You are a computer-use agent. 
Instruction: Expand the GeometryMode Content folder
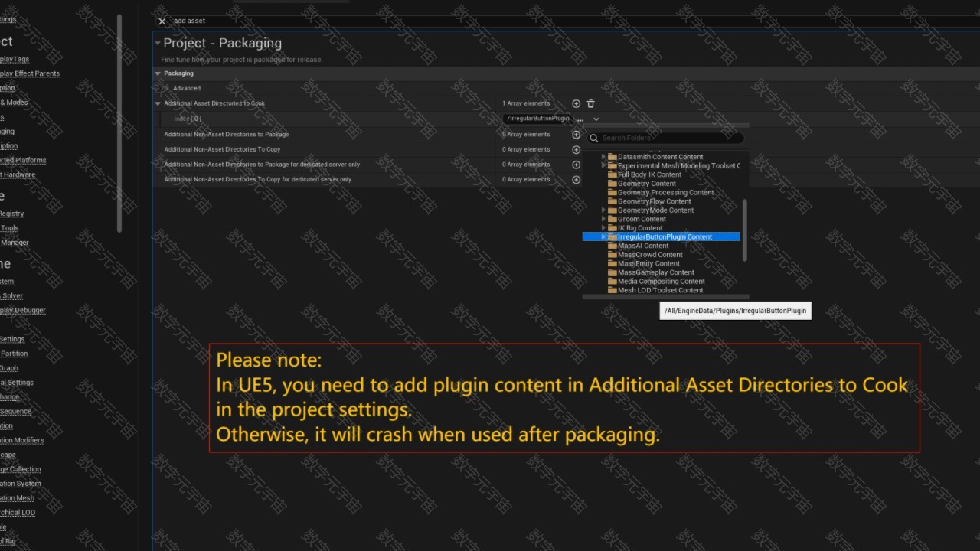(603, 210)
